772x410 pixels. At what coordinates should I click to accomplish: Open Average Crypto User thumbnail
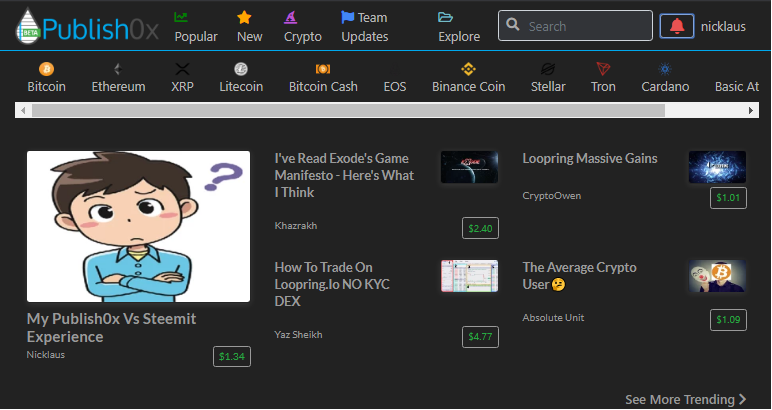[717, 276]
